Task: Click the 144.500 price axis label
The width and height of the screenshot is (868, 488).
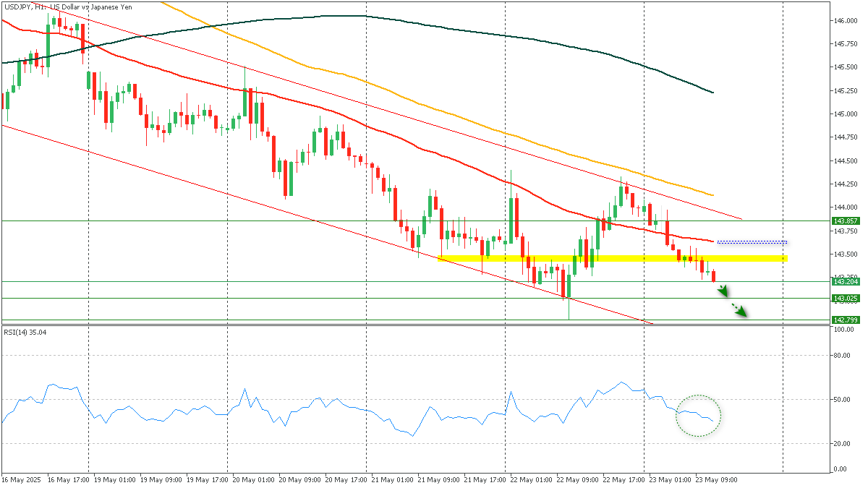Action: [x=846, y=161]
